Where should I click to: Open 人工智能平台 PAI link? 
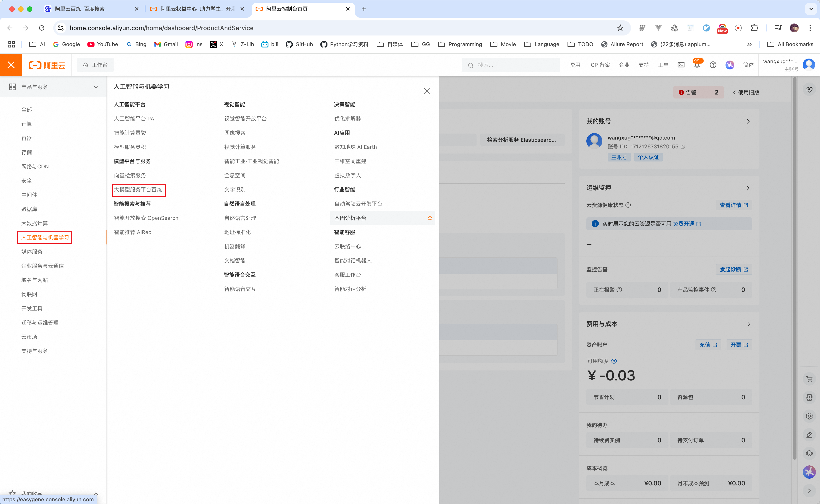(x=135, y=119)
